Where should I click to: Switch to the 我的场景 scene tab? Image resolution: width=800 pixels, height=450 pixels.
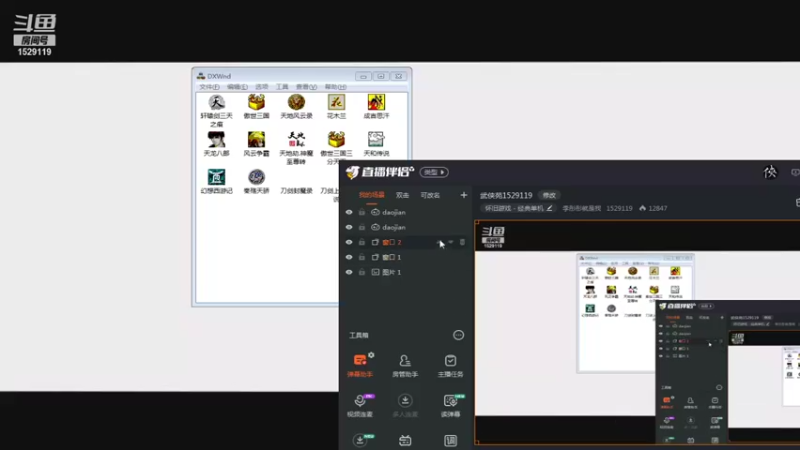pyautogui.click(x=371, y=195)
